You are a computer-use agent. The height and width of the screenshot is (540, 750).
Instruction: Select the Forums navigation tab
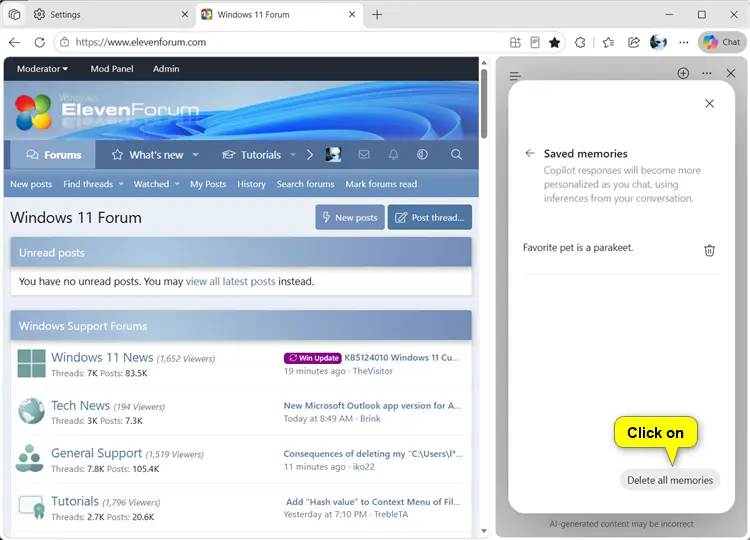(x=53, y=154)
